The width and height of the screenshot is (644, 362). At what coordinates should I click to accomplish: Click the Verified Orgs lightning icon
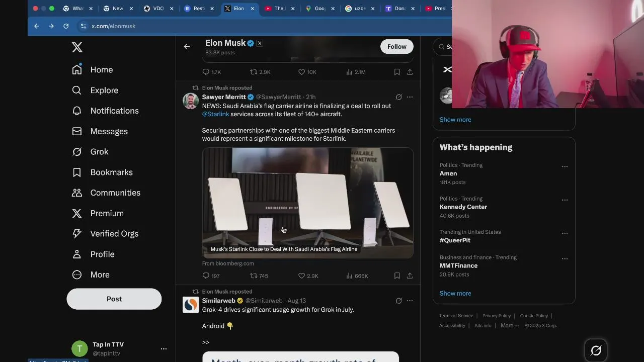point(77,234)
